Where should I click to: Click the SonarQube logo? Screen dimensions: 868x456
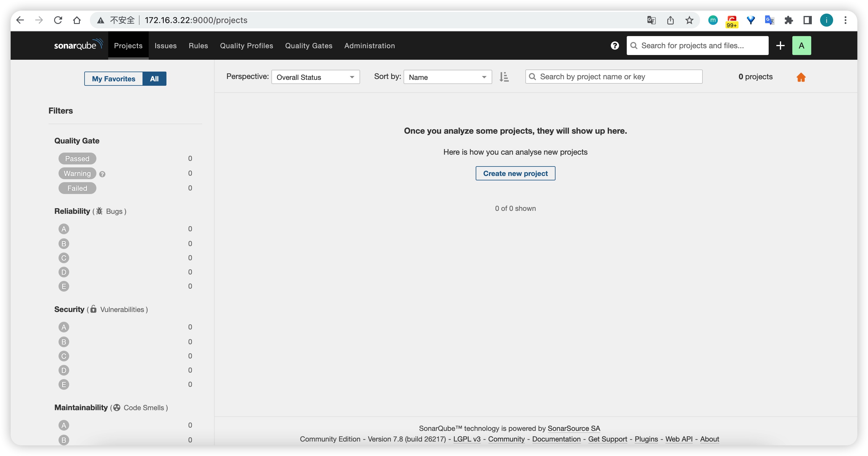pyautogui.click(x=79, y=45)
